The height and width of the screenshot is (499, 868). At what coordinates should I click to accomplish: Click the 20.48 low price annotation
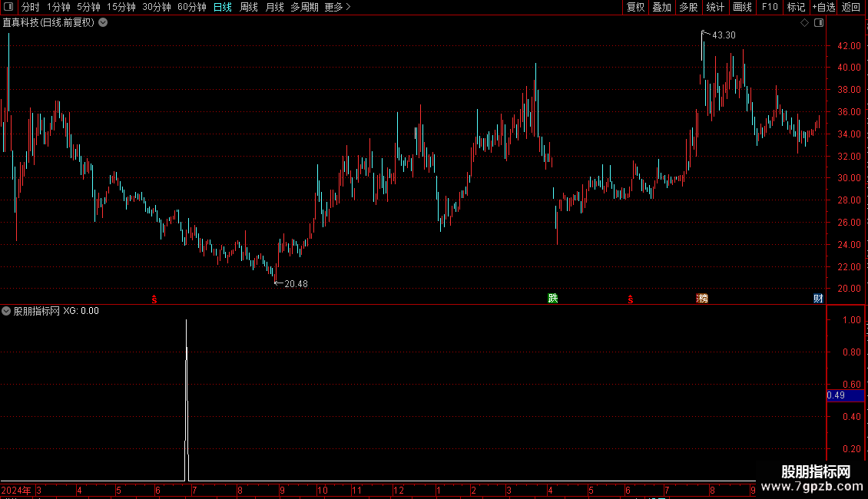[297, 284]
